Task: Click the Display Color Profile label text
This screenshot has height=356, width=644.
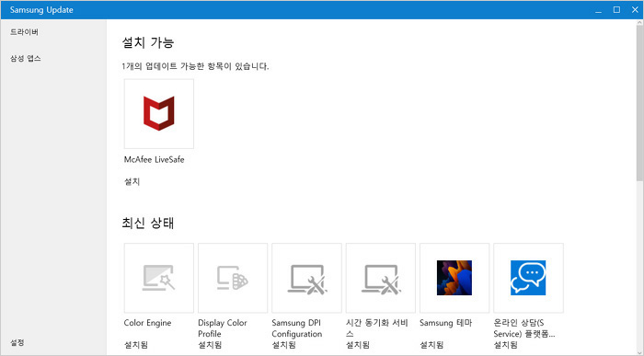Action: tap(223, 328)
